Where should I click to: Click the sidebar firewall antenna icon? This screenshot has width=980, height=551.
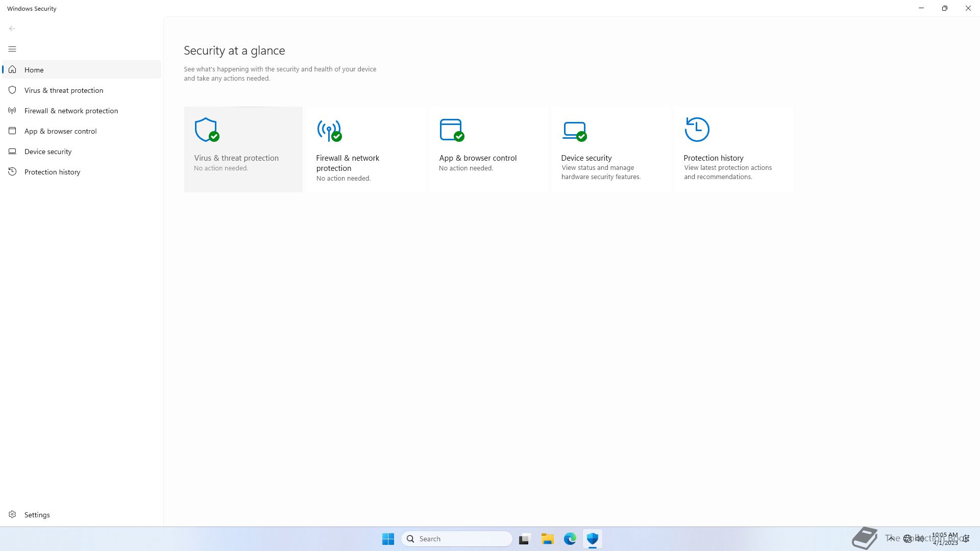pyautogui.click(x=12, y=111)
